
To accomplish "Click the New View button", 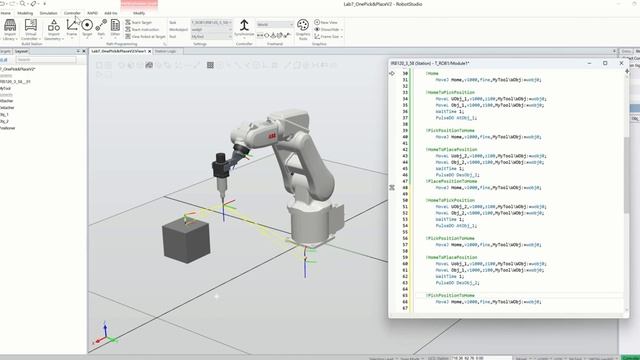I will coord(326,22).
